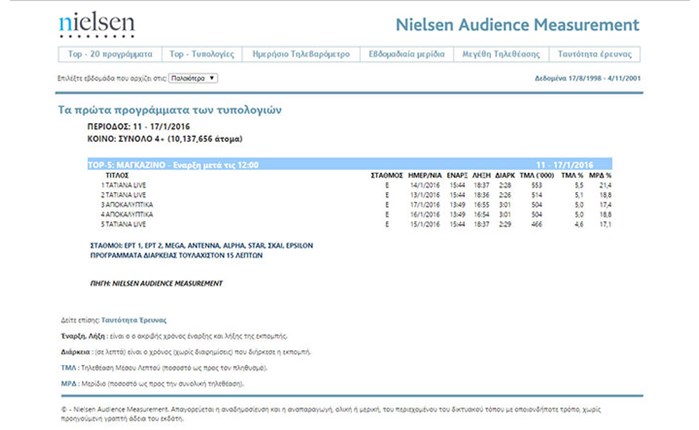Click the Nielsen logo
Image resolution: width=699 pixels, height=430 pixels.
point(97,25)
